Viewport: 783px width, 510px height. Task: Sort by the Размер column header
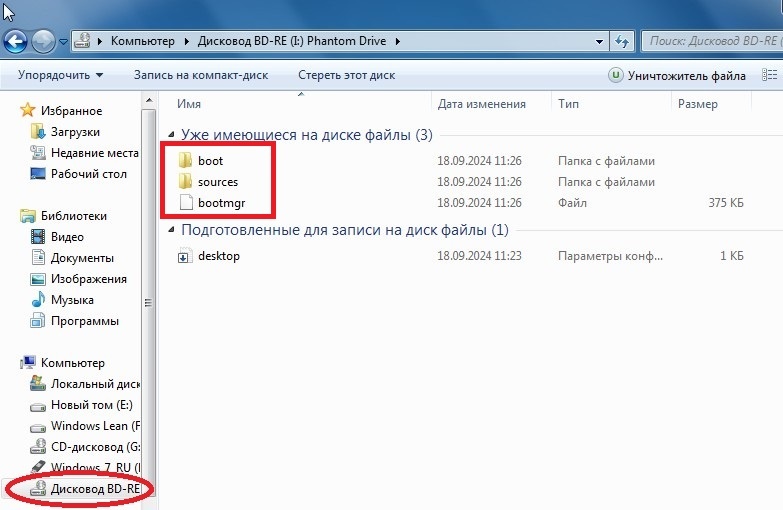(x=698, y=104)
